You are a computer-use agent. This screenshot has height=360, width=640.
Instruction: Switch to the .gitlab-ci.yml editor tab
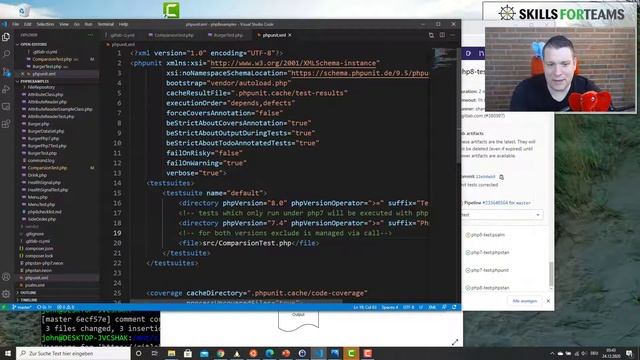tap(121, 35)
